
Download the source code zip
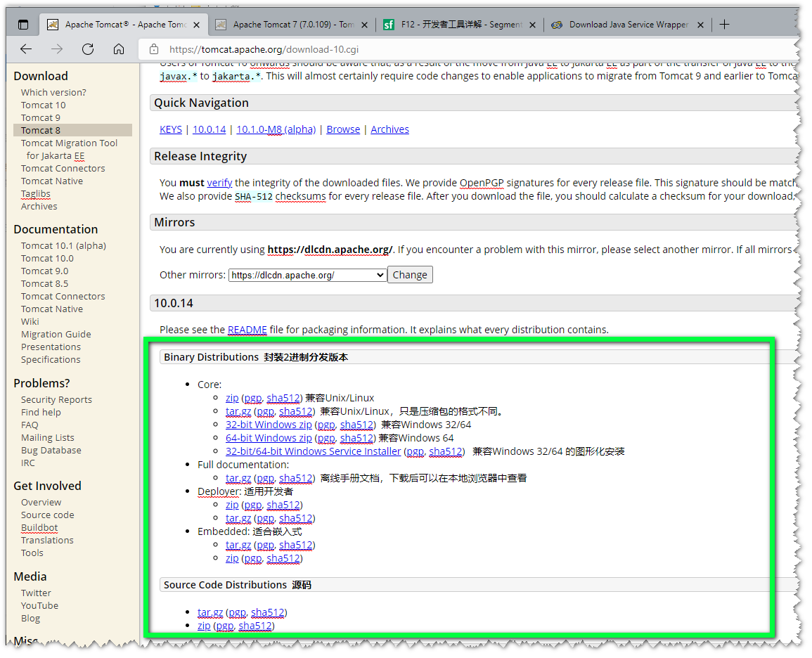204,626
